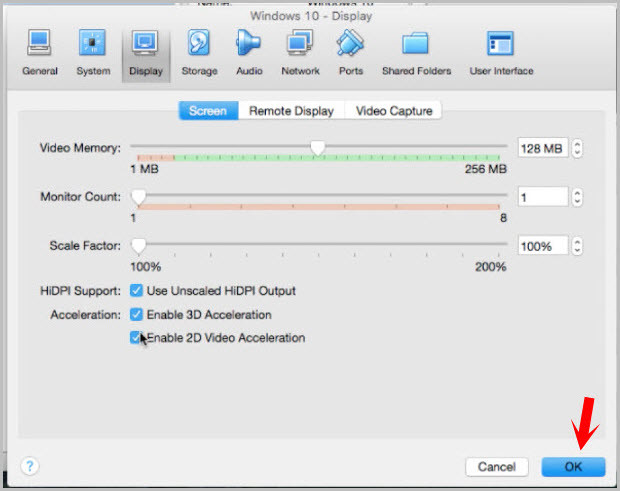Switch to the Screen tab
Screen dimensions: 620x491
click(208, 111)
